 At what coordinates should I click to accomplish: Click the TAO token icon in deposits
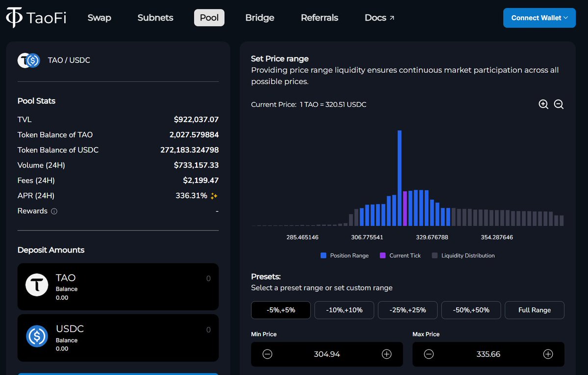click(37, 285)
